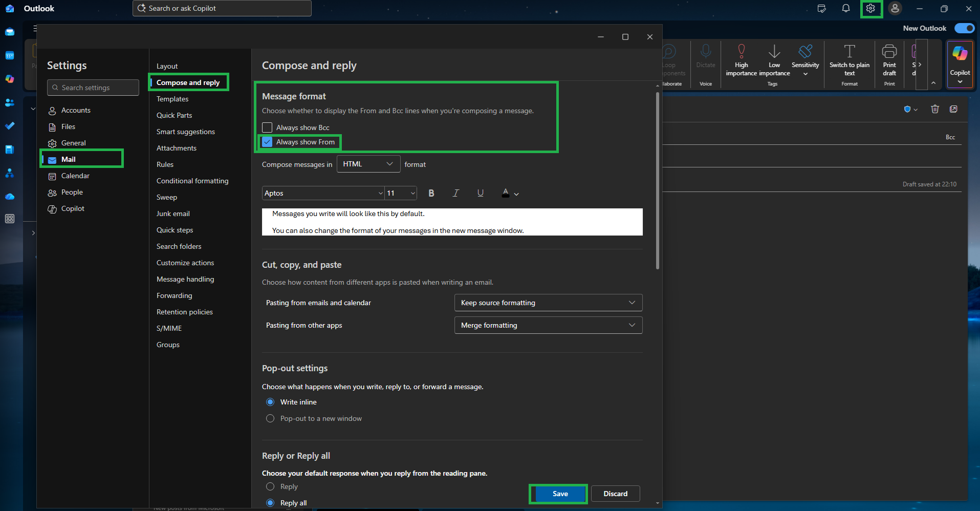Toggle the New Outlook switch
The height and width of the screenshot is (511, 980).
click(964, 28)
